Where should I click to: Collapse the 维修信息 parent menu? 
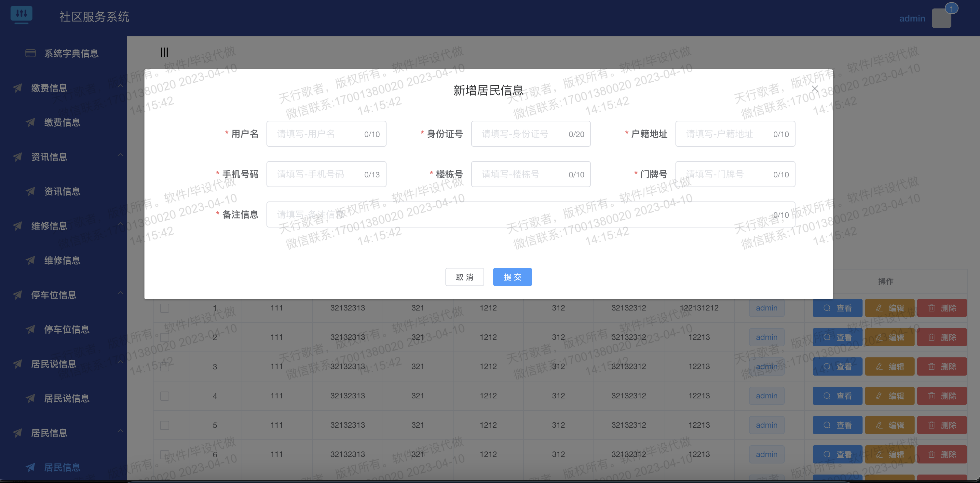(x=63, y=226)
